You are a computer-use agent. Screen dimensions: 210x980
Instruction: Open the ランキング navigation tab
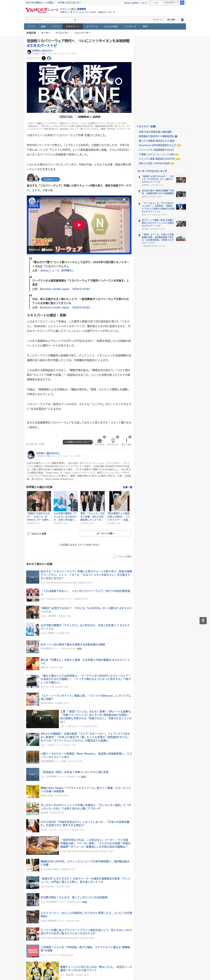(x=130, y=27)
